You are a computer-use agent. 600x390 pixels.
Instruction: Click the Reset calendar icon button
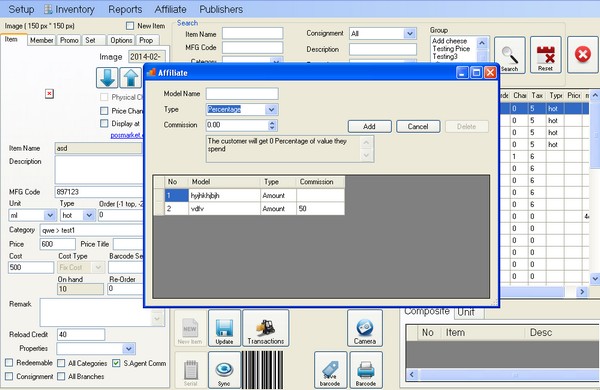(546, 55)
